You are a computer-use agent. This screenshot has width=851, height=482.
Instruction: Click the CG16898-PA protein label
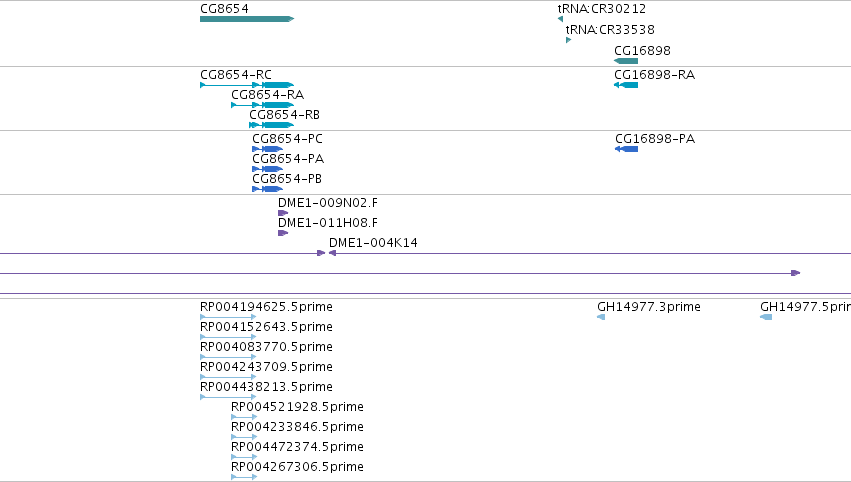coord(655,138)
